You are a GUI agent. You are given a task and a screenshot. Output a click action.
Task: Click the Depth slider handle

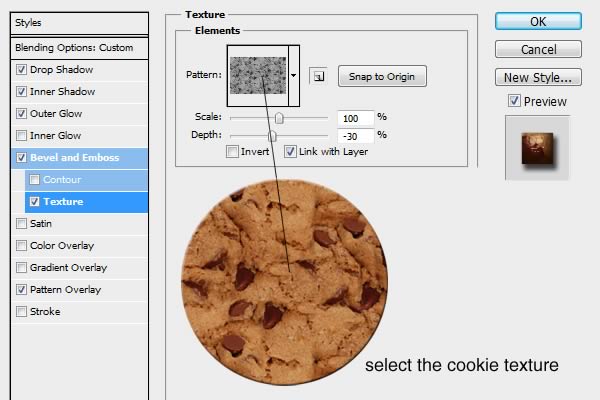272,135
